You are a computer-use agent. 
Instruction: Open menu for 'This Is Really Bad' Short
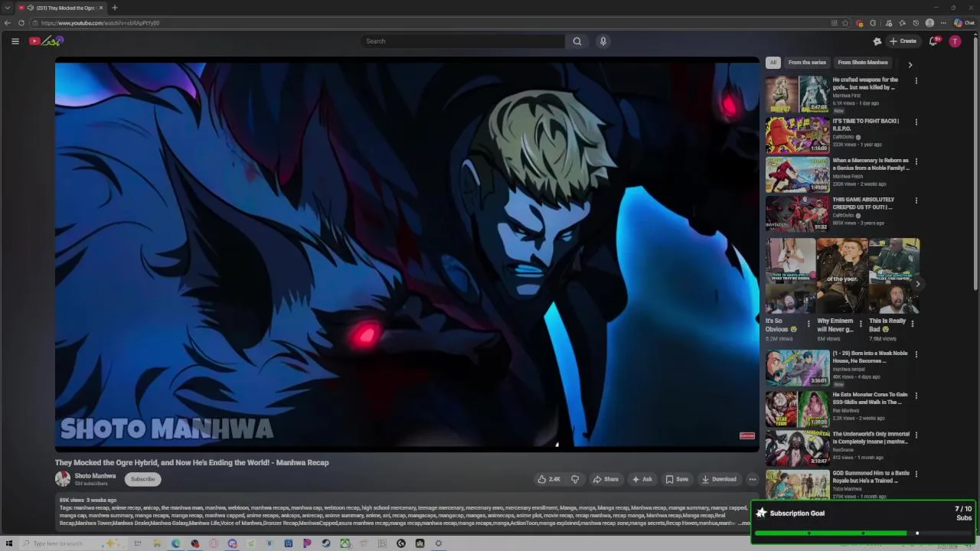912,324
